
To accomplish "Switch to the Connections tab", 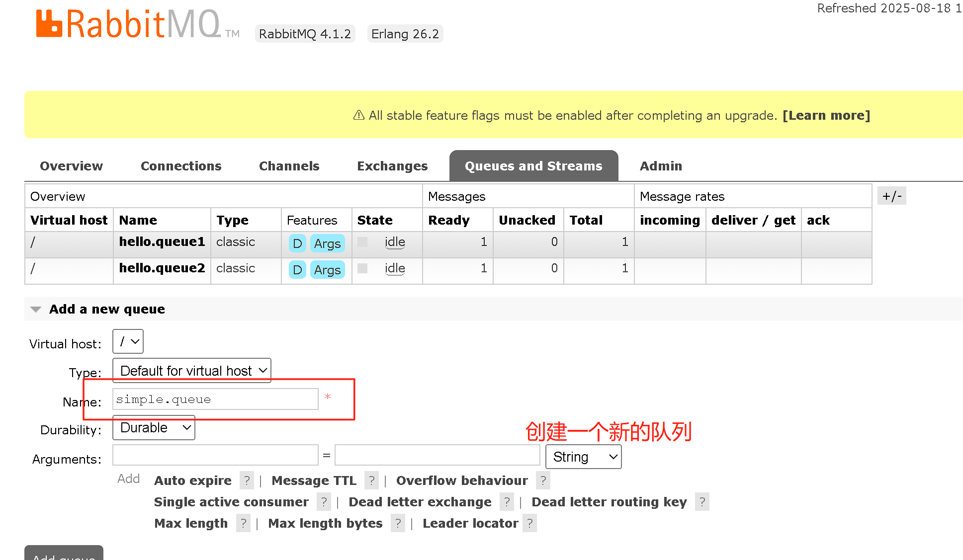I will coord(181,166).
